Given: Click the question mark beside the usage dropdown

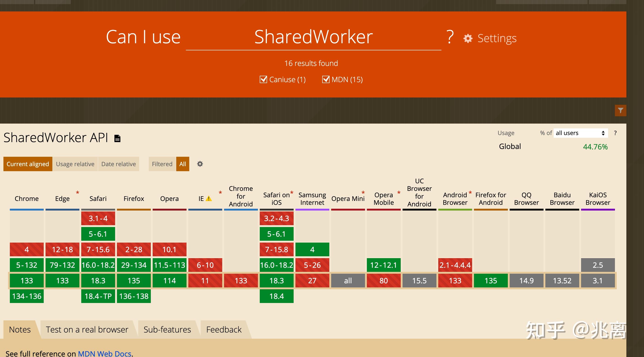Looking at the screenshot, I should click(x=615, y=133).
